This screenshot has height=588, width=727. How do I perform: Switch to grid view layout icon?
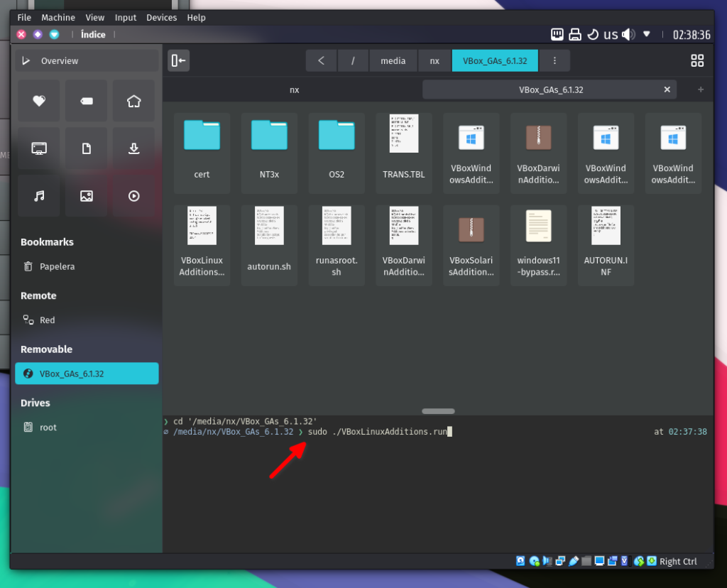point(697,60)
